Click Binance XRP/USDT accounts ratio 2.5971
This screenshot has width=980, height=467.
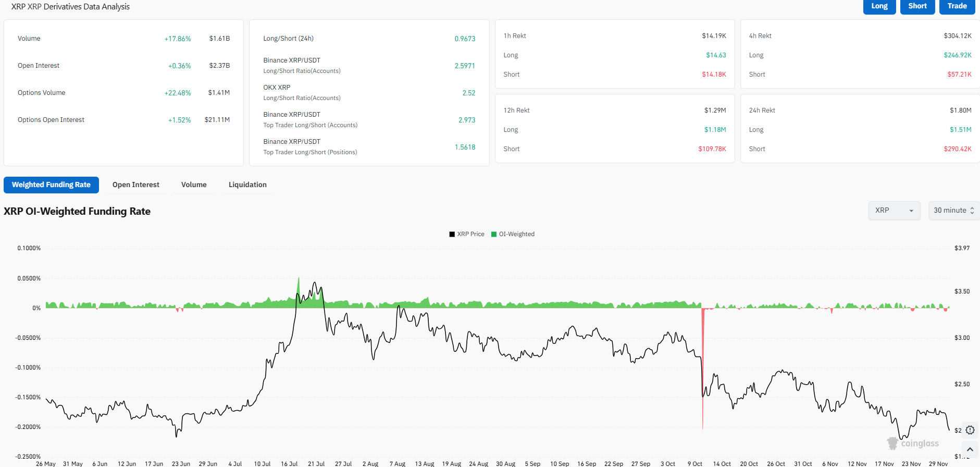pos(465,66)
